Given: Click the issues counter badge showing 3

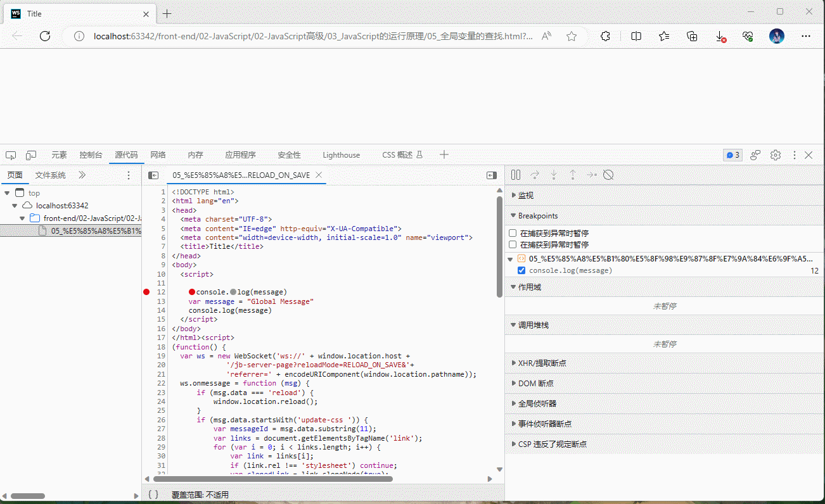Looking at the screenshot, I should (x=732, y=155).
